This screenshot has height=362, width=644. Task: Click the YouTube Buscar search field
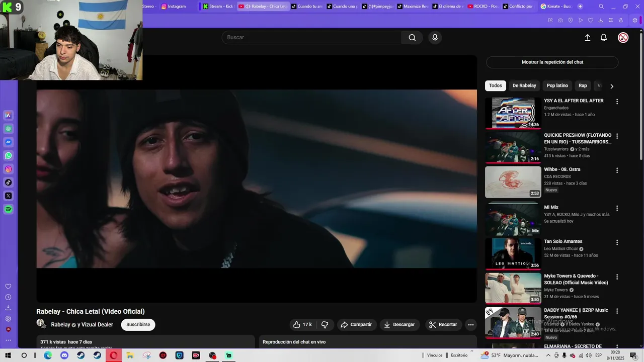(311, 37)
